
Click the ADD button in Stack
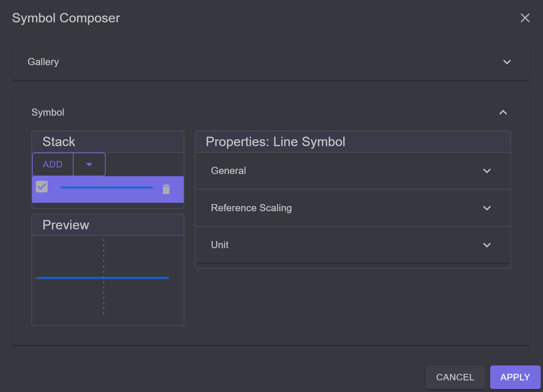(x=53, y=165)
